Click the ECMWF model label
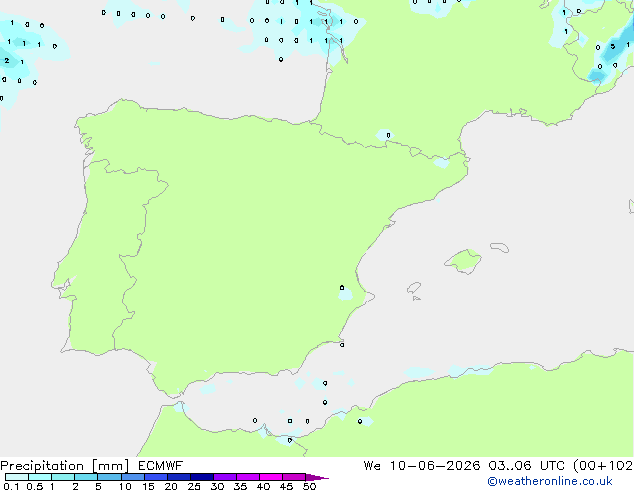634x490 pixels. (x=161, y=466)
